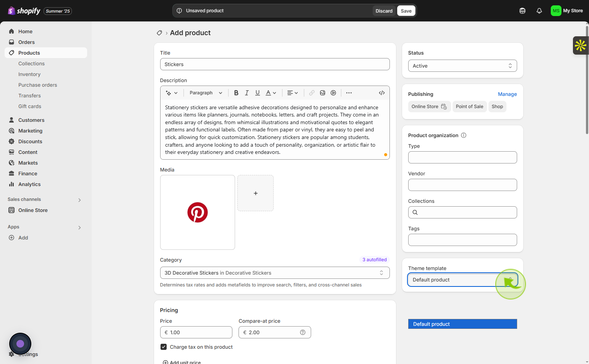
Task: Click the Discounts badge icon
Action: [11, 141]
